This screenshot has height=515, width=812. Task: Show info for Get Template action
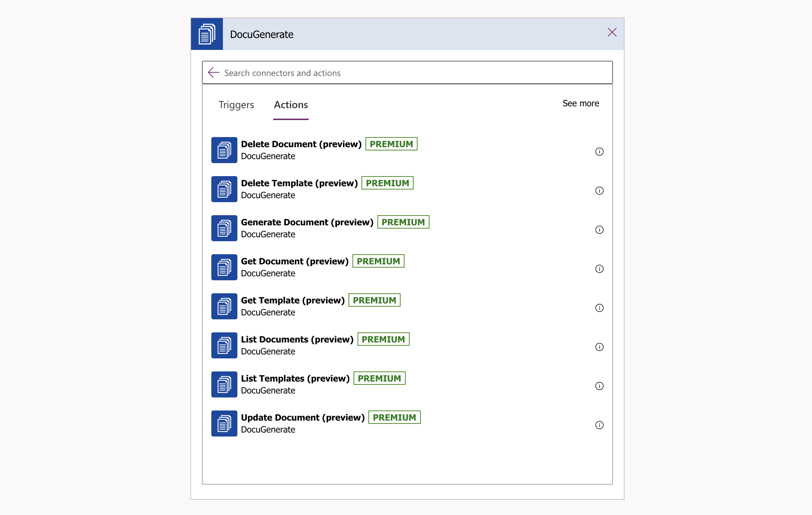[x=599, y=308]
